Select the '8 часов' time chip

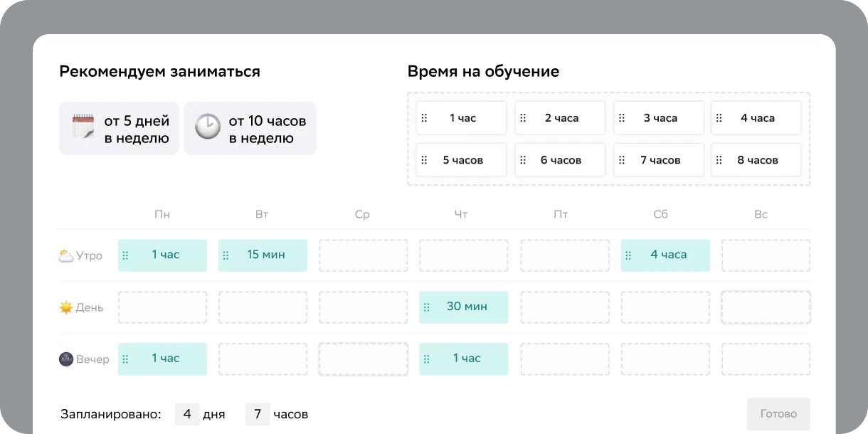point(757,160)
